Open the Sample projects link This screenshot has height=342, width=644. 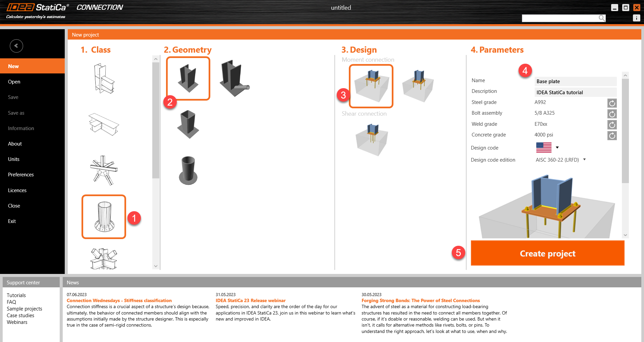(24, 308)
